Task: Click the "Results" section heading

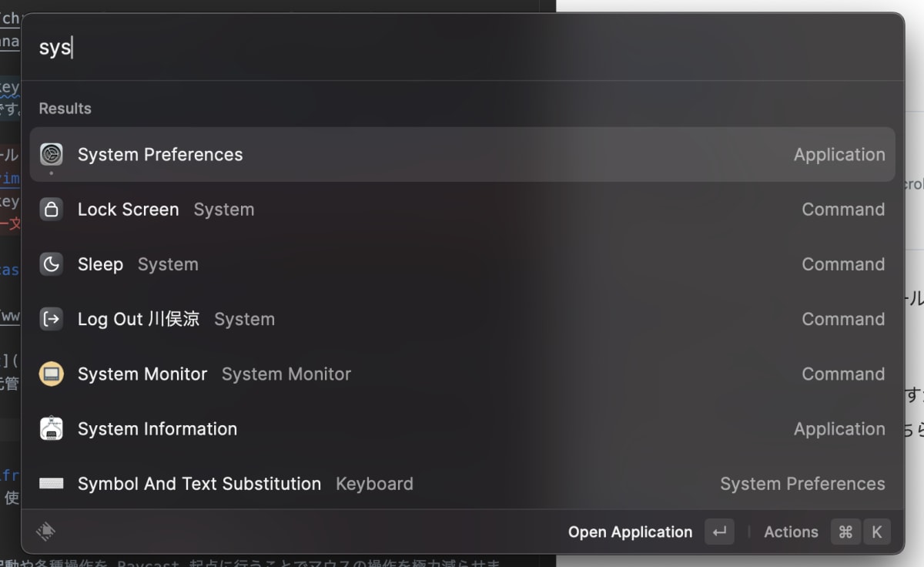Action: 65,109
